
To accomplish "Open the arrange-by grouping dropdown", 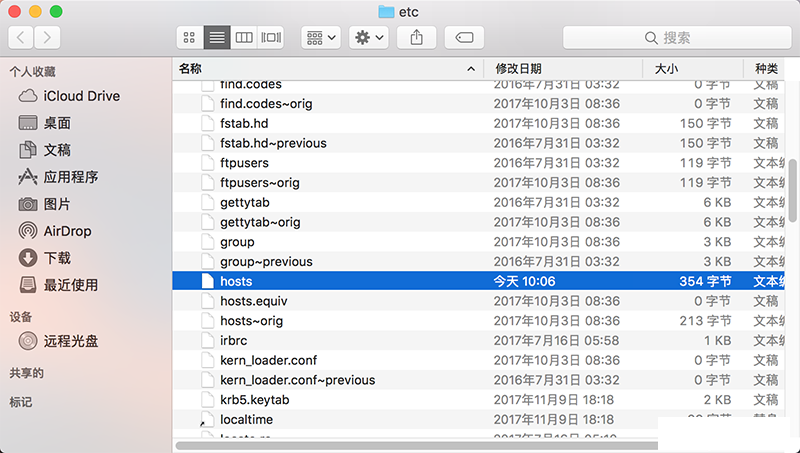I will point(321,37).
